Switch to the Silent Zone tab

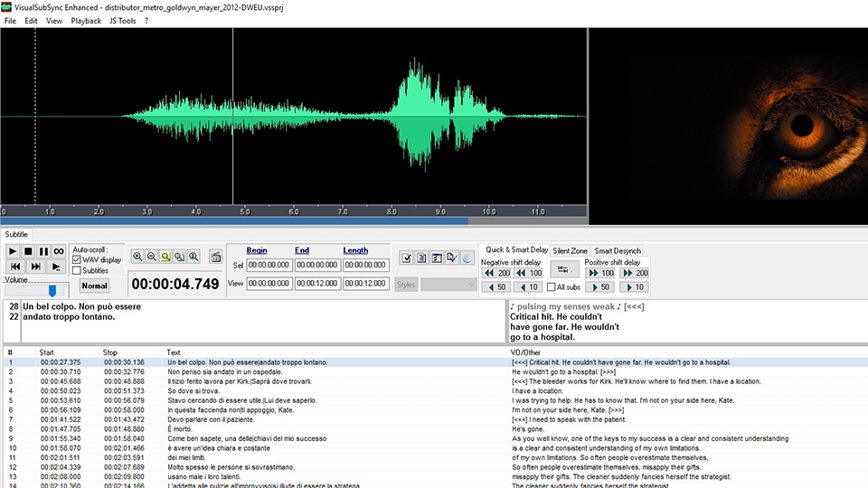[570, 250]
